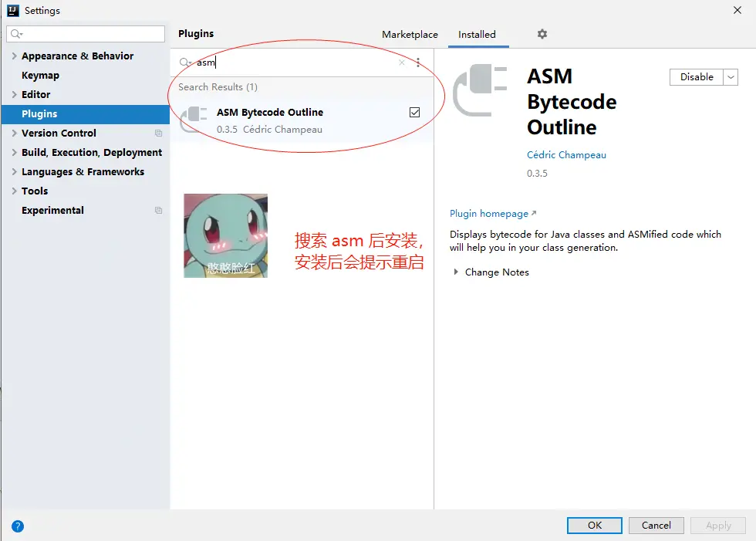
Task: Switch to the Installed tab
Action: click(478, 34)
